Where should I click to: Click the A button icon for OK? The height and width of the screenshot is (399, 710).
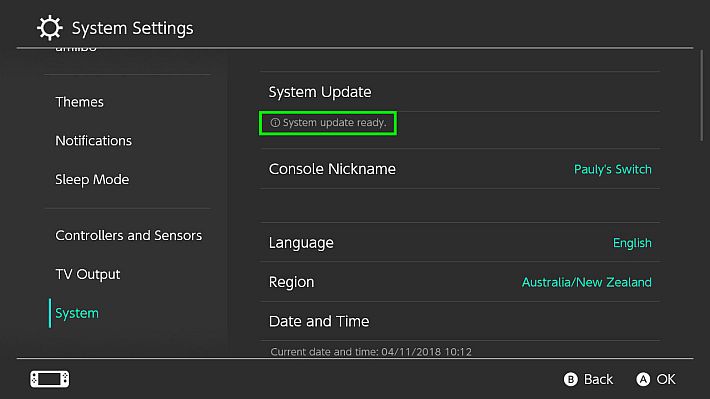(643, 379)
